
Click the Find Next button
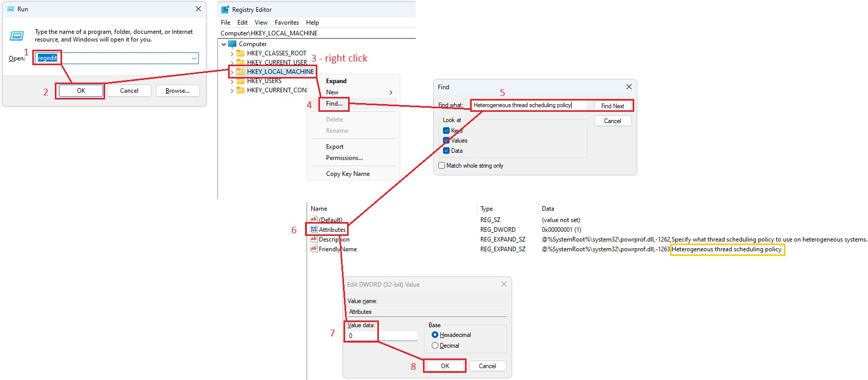pyautogui.click(x=613, y=106)
